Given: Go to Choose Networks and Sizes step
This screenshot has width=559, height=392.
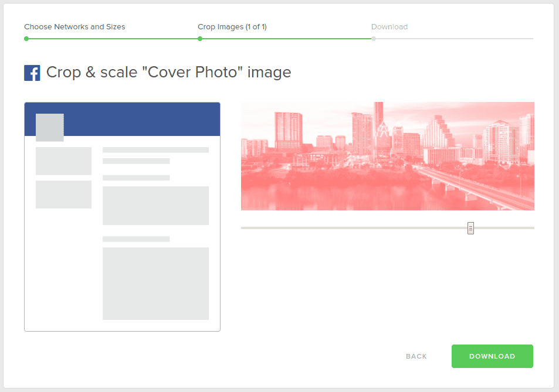Looking at the screenshot, I should click(74, 27).
